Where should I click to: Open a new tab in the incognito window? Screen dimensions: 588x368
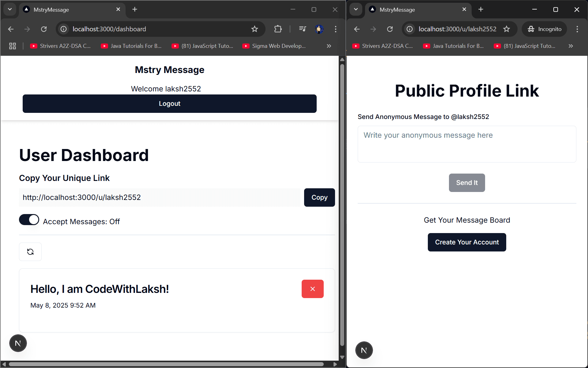(481, 10)
